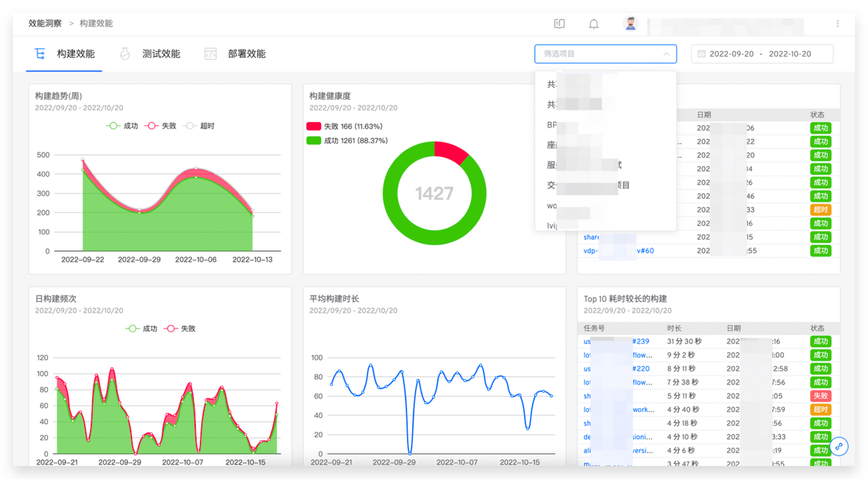This screenshot has width=868, height=479.
Task: Click the floating link icon button
Action: (839, 446)
